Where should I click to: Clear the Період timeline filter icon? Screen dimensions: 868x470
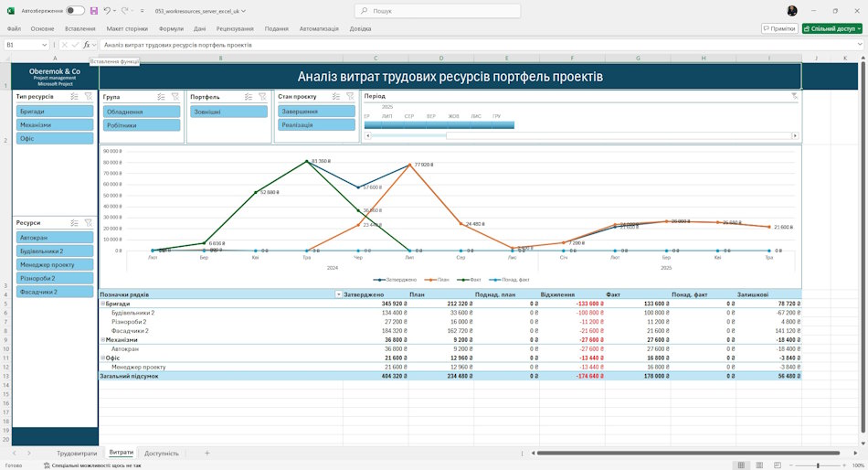(x=794, y=96)
